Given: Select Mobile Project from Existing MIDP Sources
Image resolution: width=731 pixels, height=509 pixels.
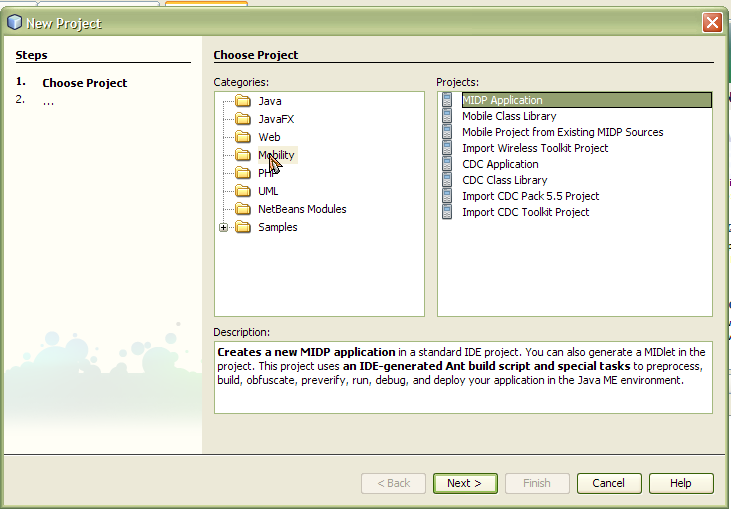Looking at the screenshot, I should 562,132.
